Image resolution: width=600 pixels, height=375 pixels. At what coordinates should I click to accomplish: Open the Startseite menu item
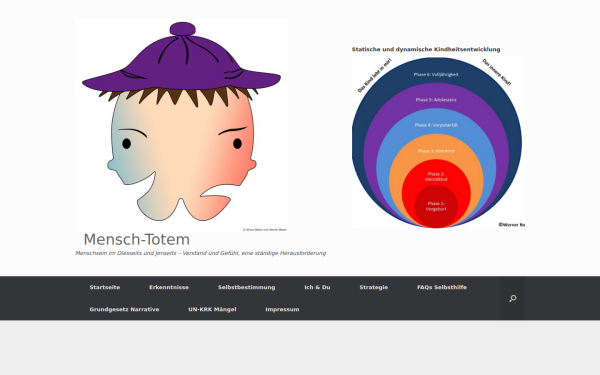(105, 287)
